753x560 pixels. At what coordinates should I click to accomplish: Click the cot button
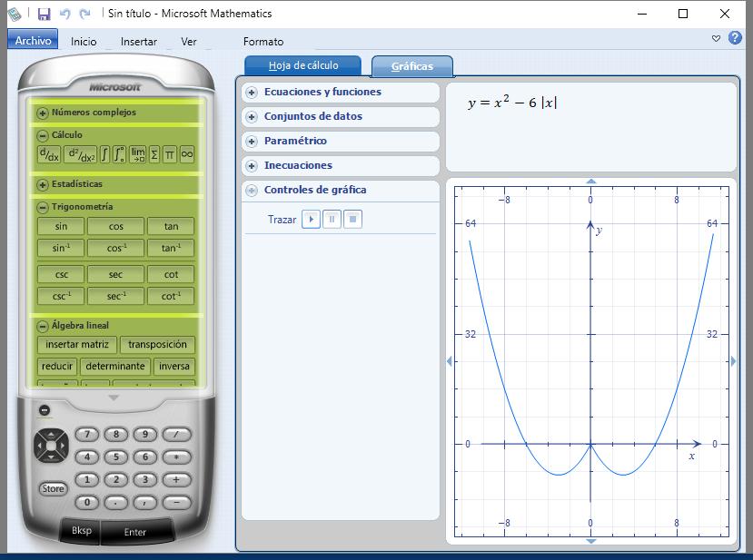(171, 274)
